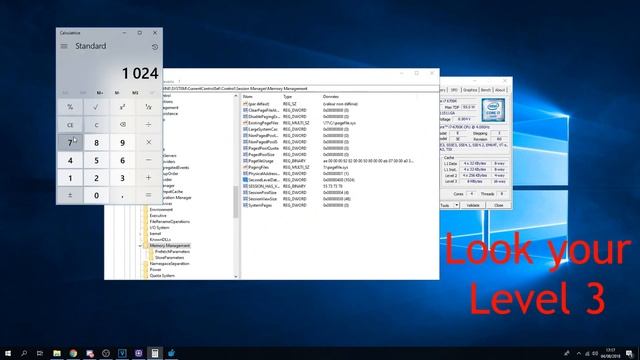Click the minus key in Calculator
The width and height of the screenshot is (640, 360).
click(149, 160)
